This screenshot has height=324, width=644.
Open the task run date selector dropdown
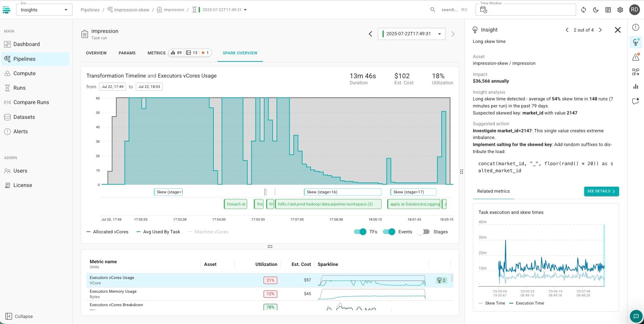412,34
